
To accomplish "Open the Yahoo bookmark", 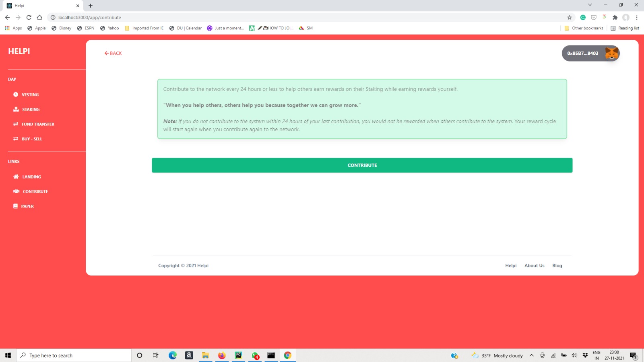I will click(109, 28).
